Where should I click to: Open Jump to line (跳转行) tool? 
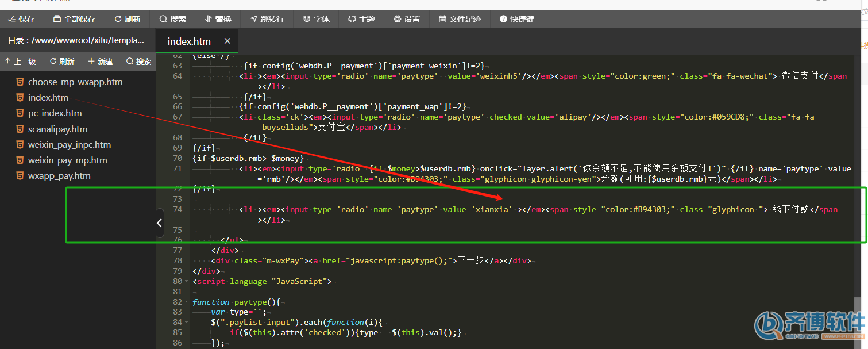pos(267,19)
